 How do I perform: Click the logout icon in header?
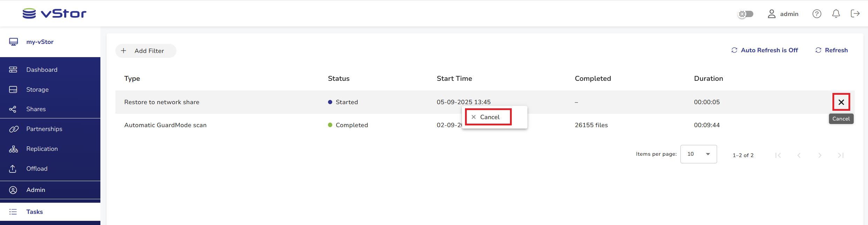tap(855, 14)
